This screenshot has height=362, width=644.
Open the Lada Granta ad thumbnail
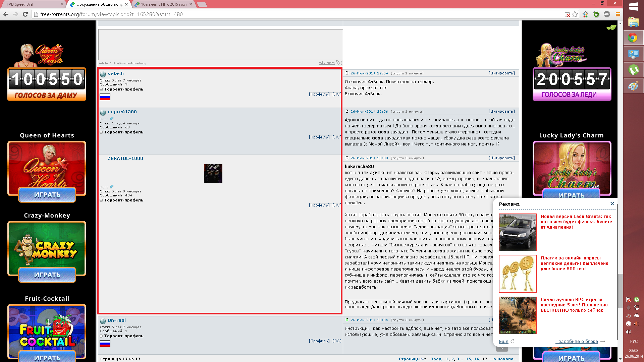point(518,232)
